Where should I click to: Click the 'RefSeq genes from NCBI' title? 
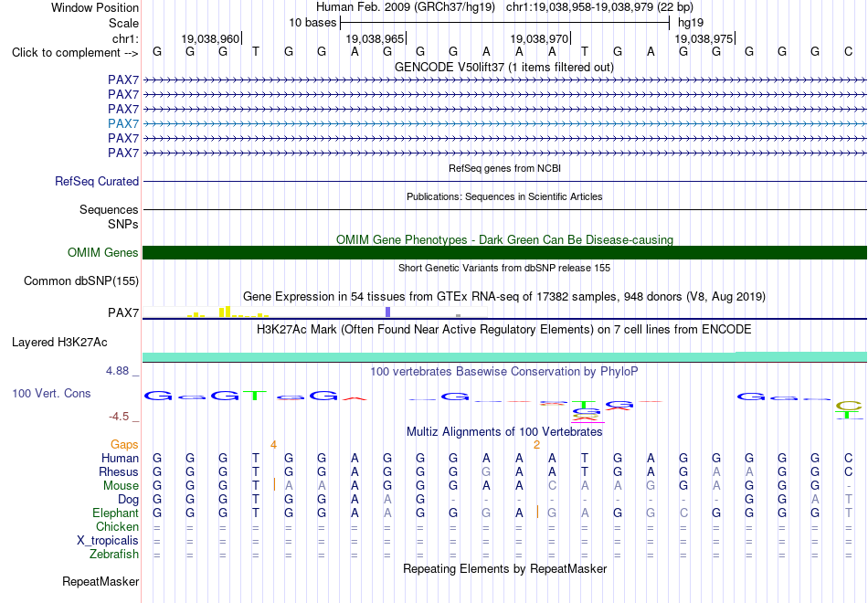coord(505,168)
